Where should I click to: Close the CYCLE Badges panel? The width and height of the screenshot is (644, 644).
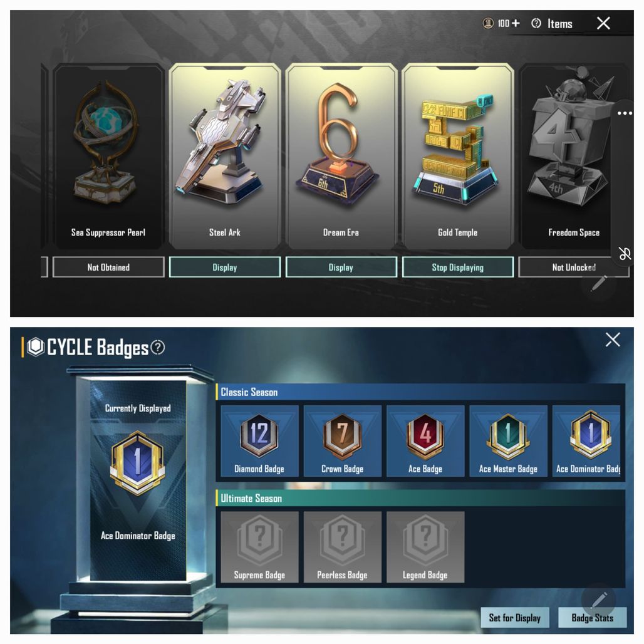(613, 340)
